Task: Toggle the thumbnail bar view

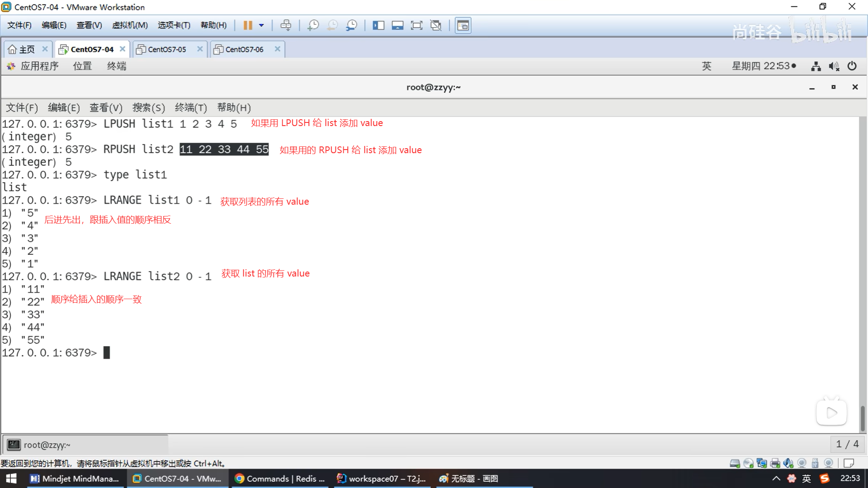Action: click(397, 25)
